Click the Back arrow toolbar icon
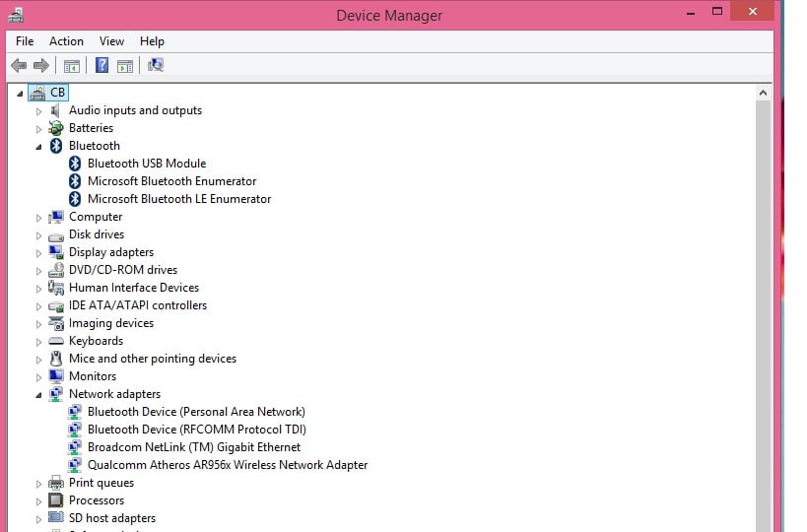Image resolution: width=807 pixels, height=532 pixels. coord(19,65)
